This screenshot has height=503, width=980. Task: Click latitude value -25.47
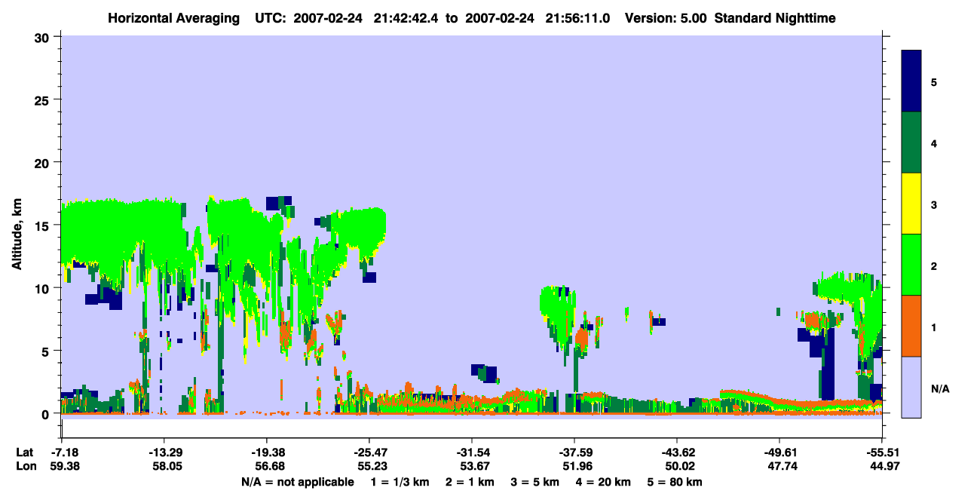point(369,452)
